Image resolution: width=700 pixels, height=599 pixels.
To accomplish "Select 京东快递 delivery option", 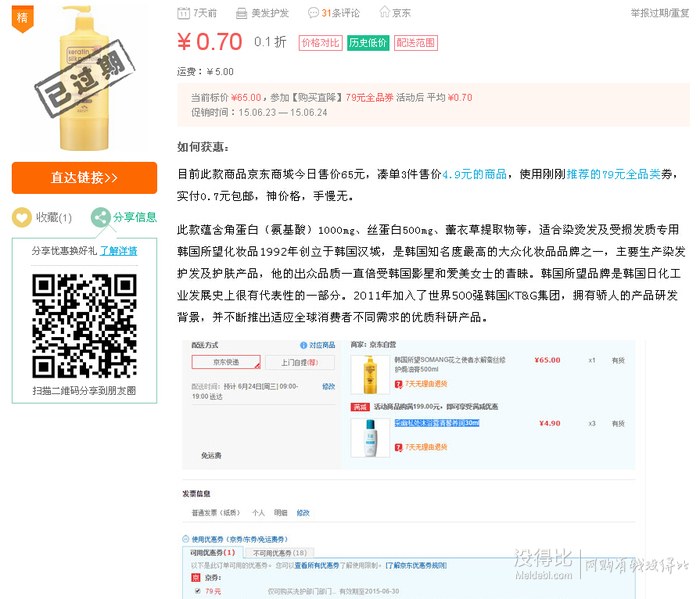I will click(226, 362).
